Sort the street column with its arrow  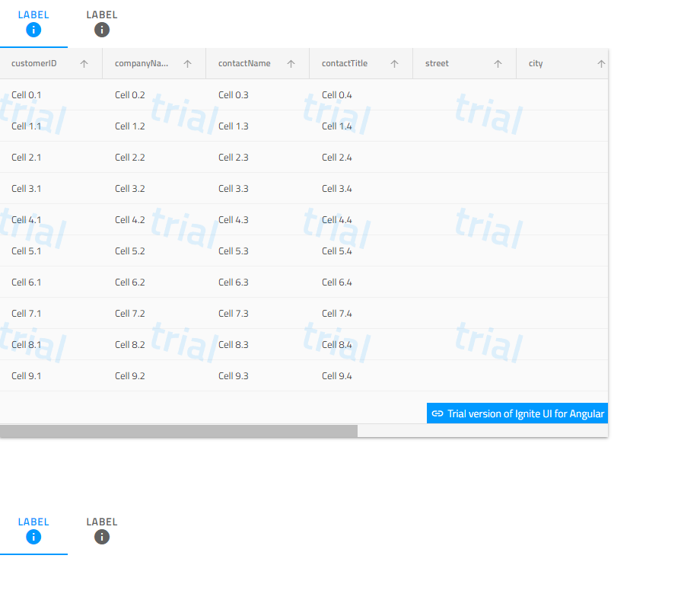point(498,64)
